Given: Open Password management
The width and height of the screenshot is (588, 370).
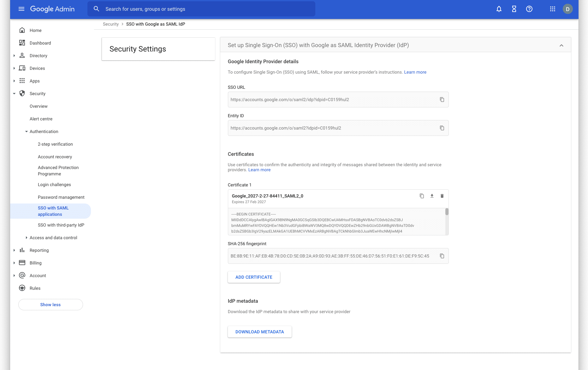Looking at the screenshot, I should click(x=61, y=197).
